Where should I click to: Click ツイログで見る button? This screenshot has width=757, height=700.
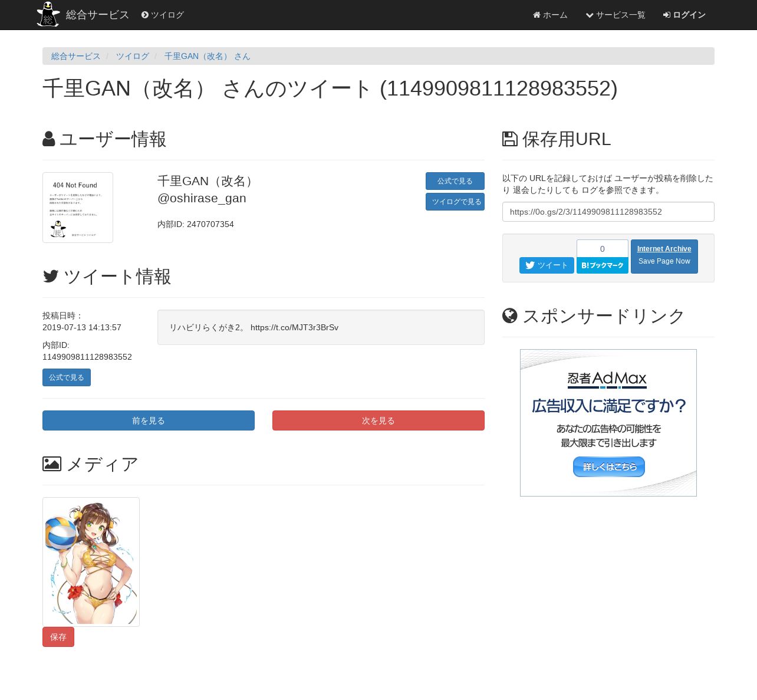[455, 202]
